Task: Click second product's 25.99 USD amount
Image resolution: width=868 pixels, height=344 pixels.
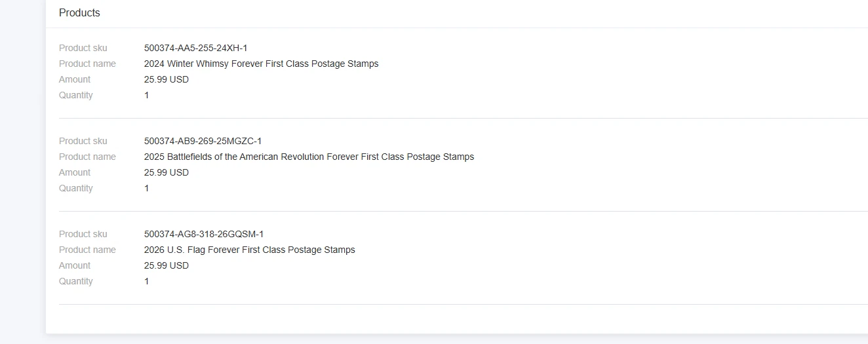Action: tap(167, 172)
